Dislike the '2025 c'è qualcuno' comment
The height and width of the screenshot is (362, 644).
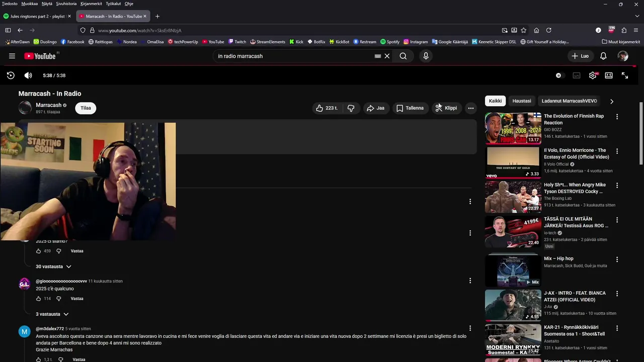(59, 299)
